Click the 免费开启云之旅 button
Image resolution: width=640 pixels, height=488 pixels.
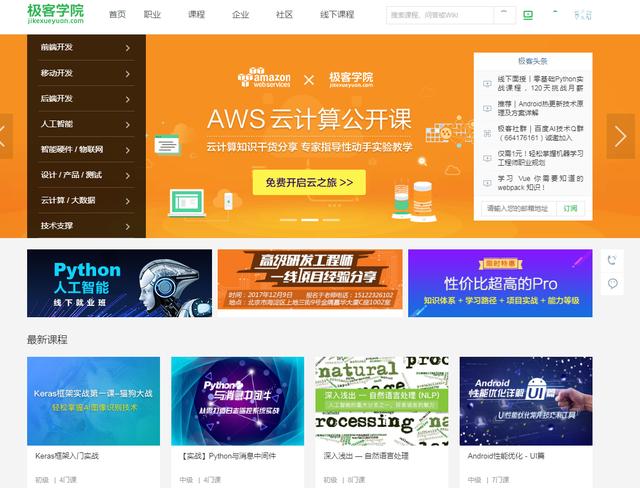click(x=309, y=182)
